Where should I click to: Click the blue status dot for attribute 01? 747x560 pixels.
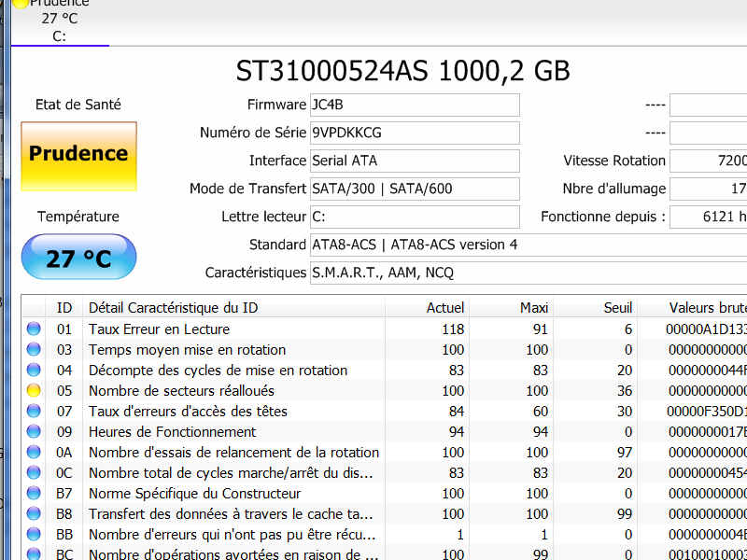[34, 329]
